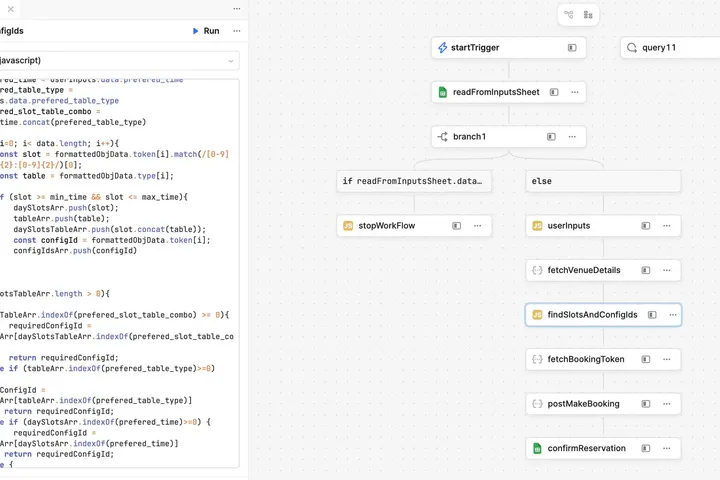
Task: Click the stopWorkFlow JS icon
Action: (348, 226)
